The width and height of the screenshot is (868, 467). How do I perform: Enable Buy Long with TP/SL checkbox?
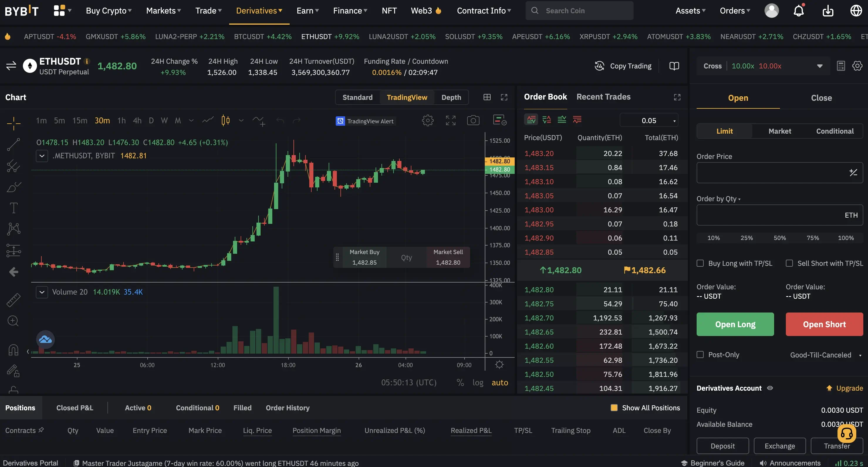click(700, 263)
